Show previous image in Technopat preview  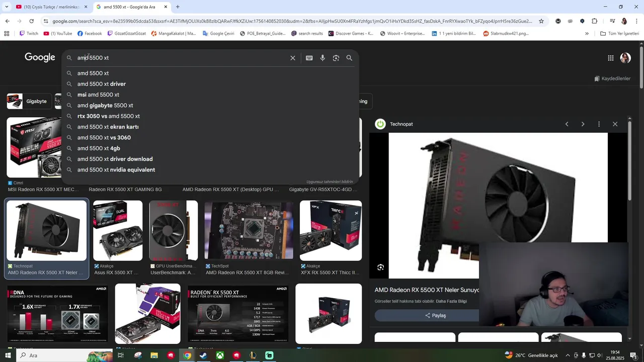pyautogui.click(x=567, y=124)
